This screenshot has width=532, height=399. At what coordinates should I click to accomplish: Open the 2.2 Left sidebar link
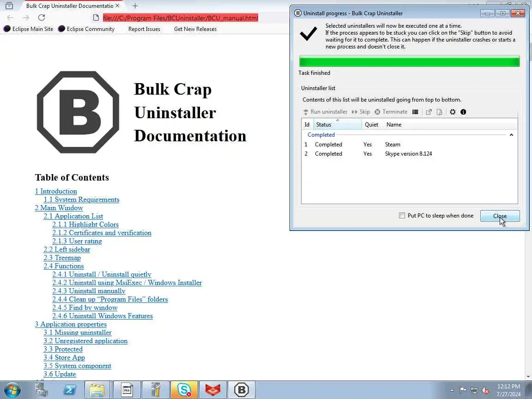67,249
